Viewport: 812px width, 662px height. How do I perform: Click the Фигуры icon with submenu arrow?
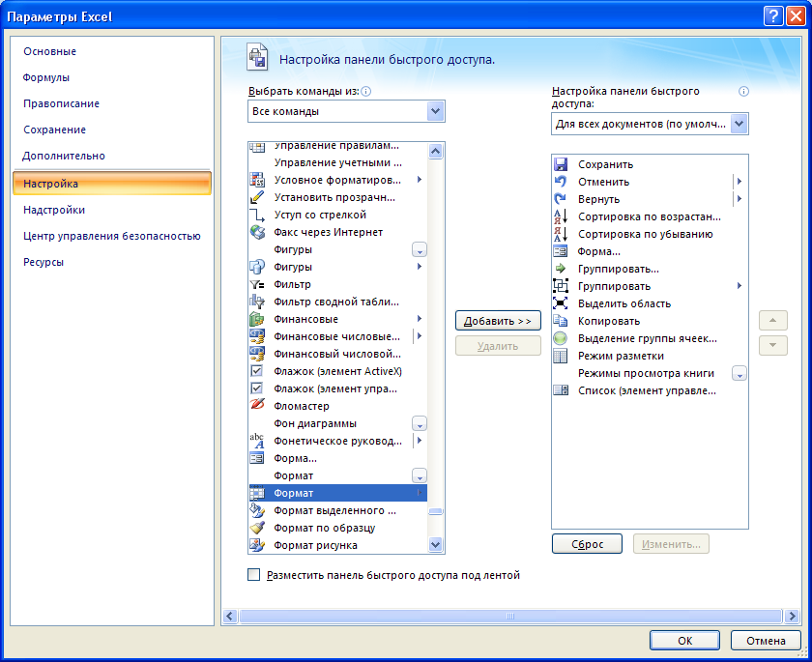(257, 267)
